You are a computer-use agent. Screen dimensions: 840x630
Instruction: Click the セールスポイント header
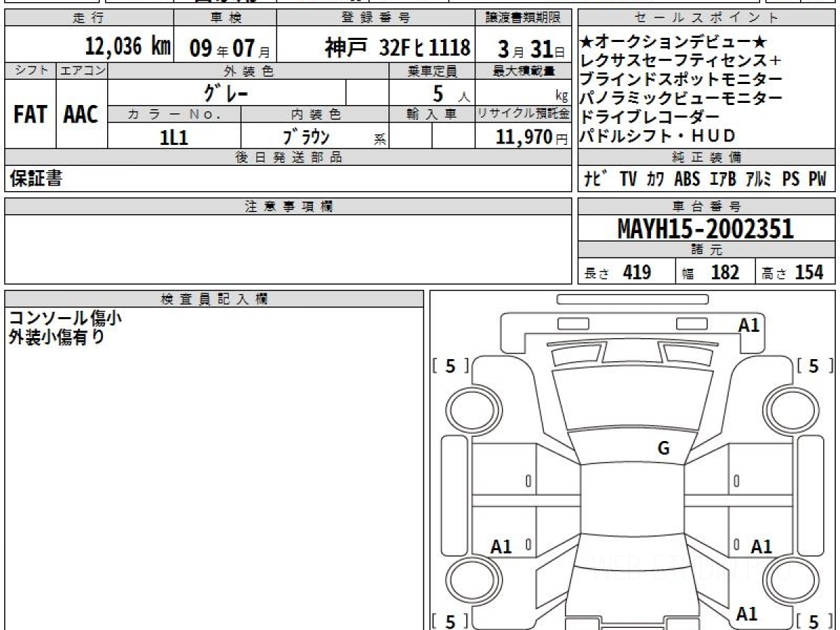pyautogui.click(x=707, y=18)
